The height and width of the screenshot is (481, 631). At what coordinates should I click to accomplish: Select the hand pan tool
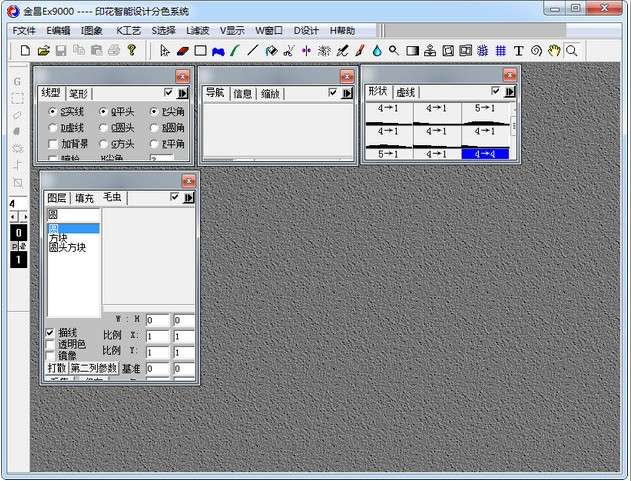click(554, 50)
